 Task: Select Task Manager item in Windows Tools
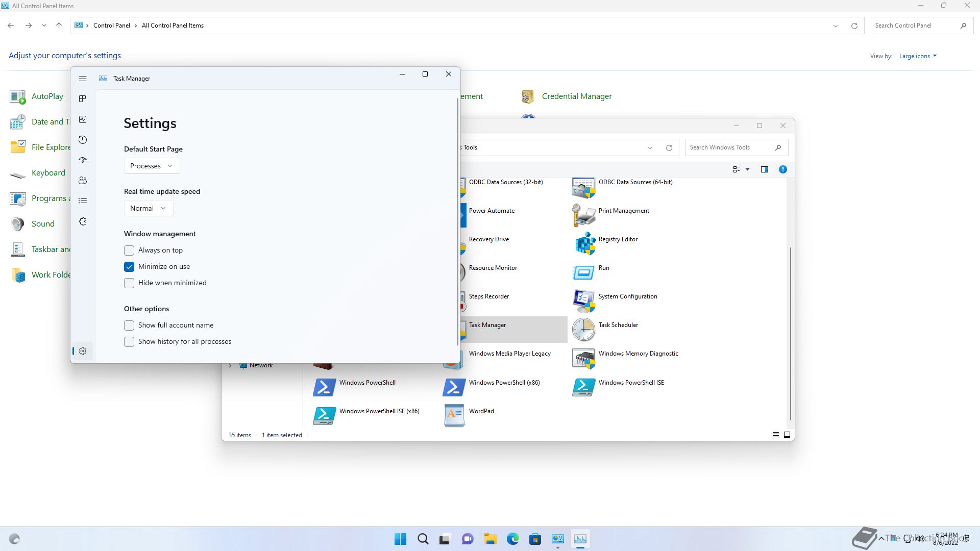tap(514, 329)
